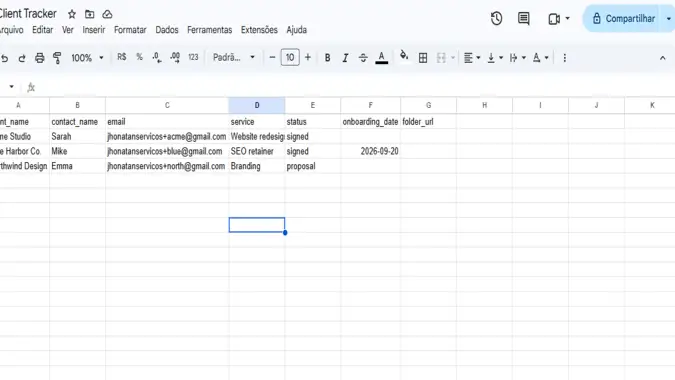Toggle italic formatting

coord(345,58)
